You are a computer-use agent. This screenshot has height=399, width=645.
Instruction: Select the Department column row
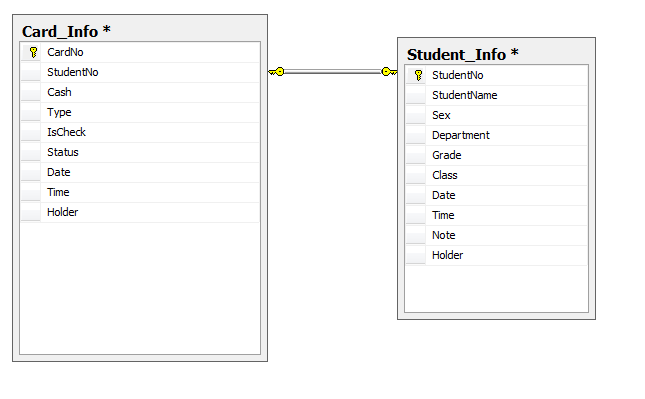pyautogui.click(x=497, y=135)
